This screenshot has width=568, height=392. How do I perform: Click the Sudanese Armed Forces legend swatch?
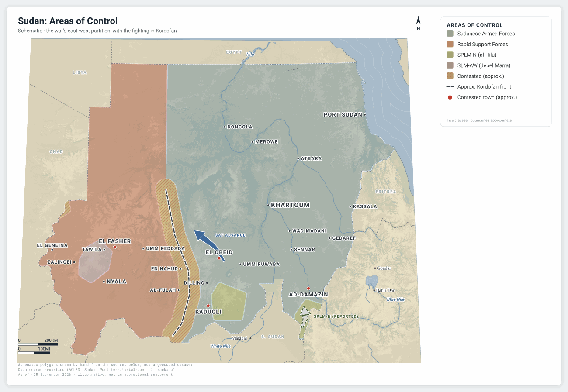tap(450, 34)
